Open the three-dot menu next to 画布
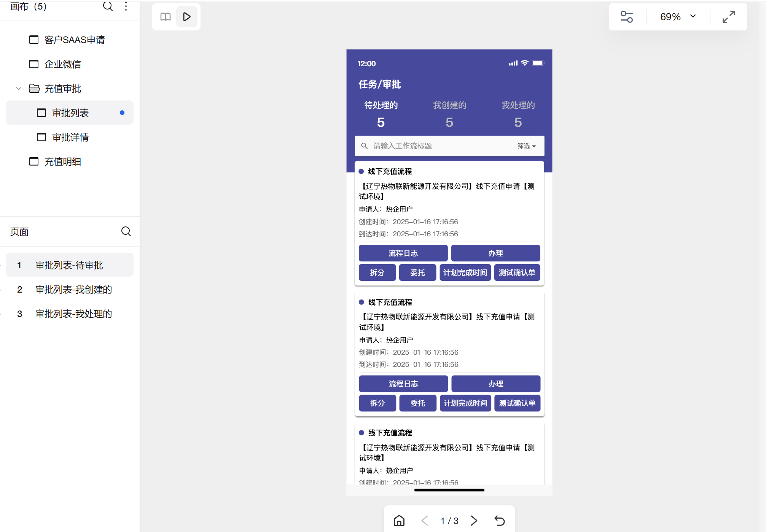Image resolution: width=766 pixels, height=532 pixels. click(126, 6)
